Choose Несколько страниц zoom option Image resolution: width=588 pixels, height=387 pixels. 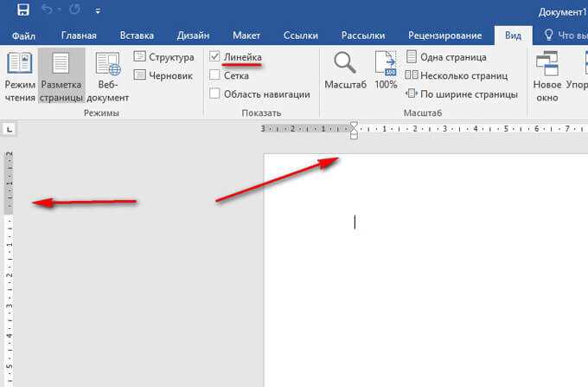[457, 75]
